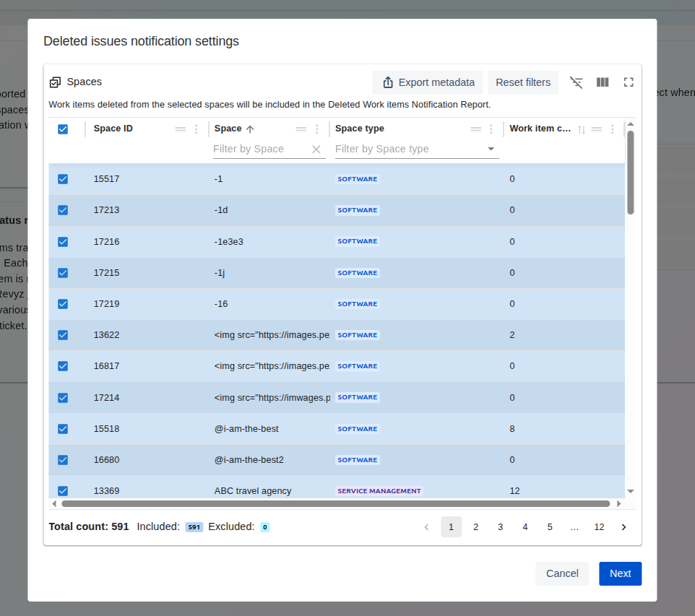695x616 pixels.
Task: Click in the Filter by Space field
Action: [260, 149]
